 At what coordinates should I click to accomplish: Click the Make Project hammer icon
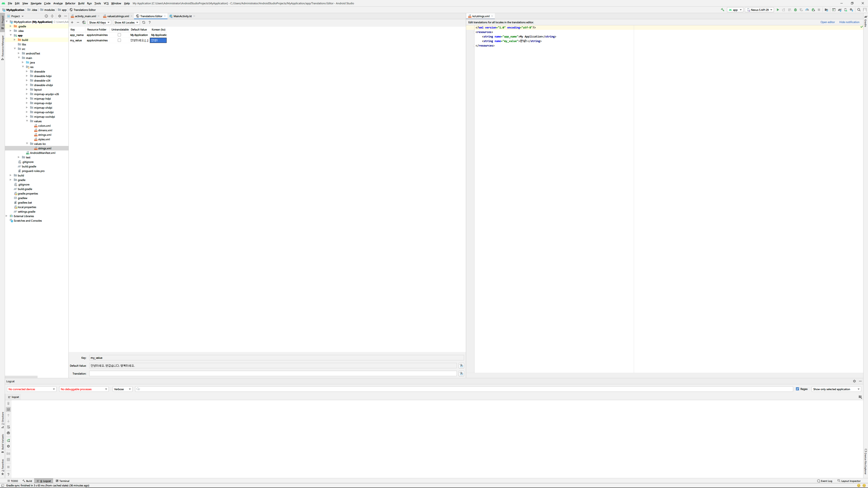722,10
